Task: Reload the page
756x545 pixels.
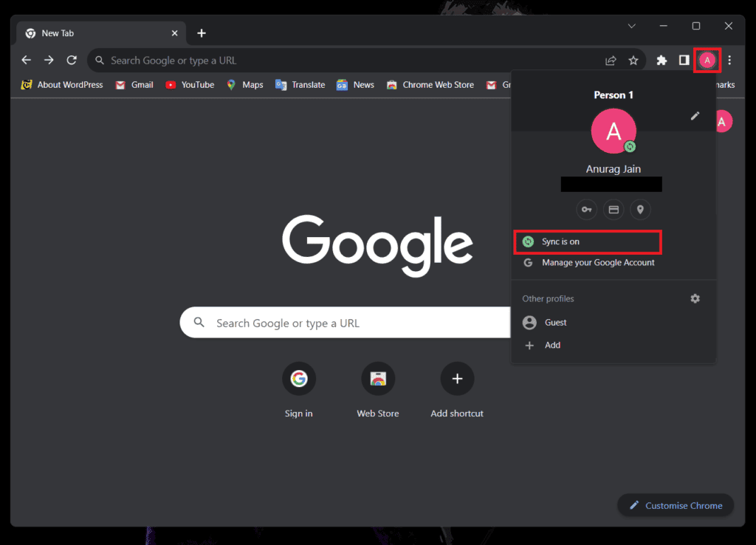Action: [x=72, y=60]
